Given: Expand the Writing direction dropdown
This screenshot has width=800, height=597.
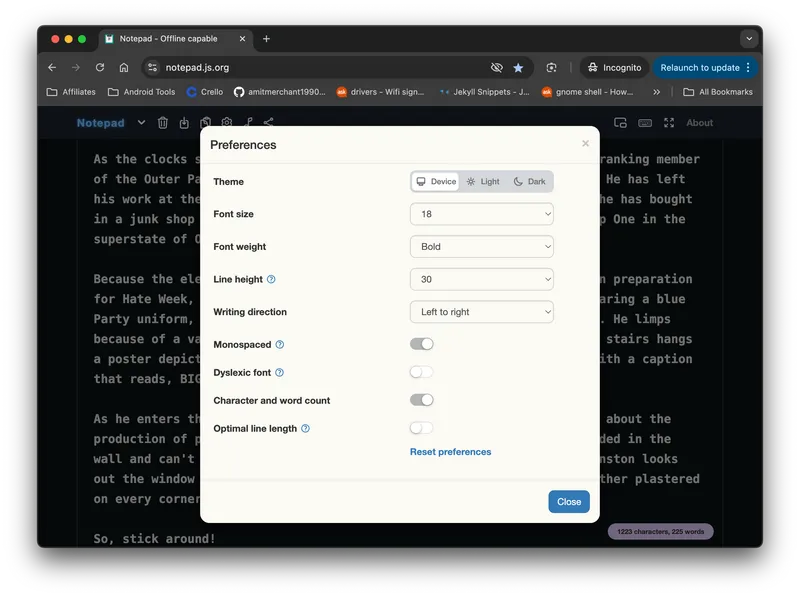Looking at the screenshot, I should click(x=481, y=312).
